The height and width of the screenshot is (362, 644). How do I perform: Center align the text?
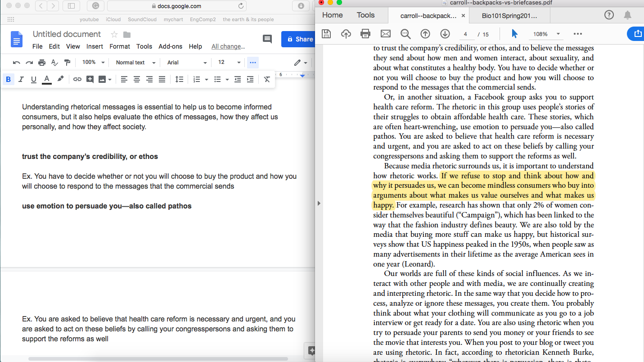click(x=137, y=80)
